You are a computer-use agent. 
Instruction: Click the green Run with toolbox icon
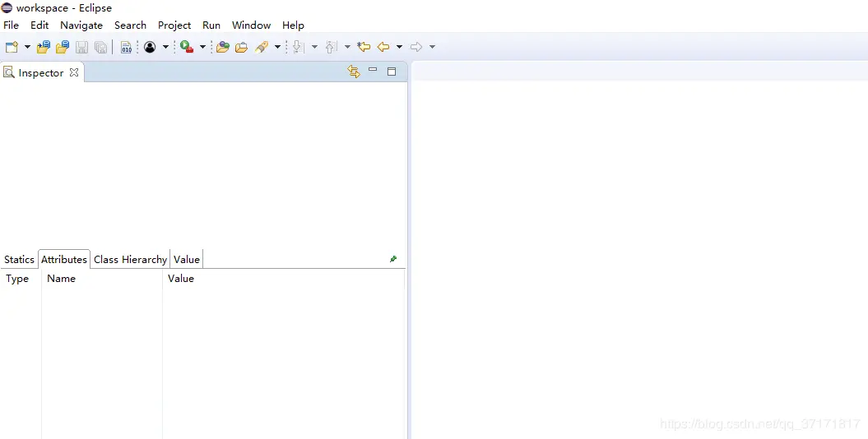point(187,47)
